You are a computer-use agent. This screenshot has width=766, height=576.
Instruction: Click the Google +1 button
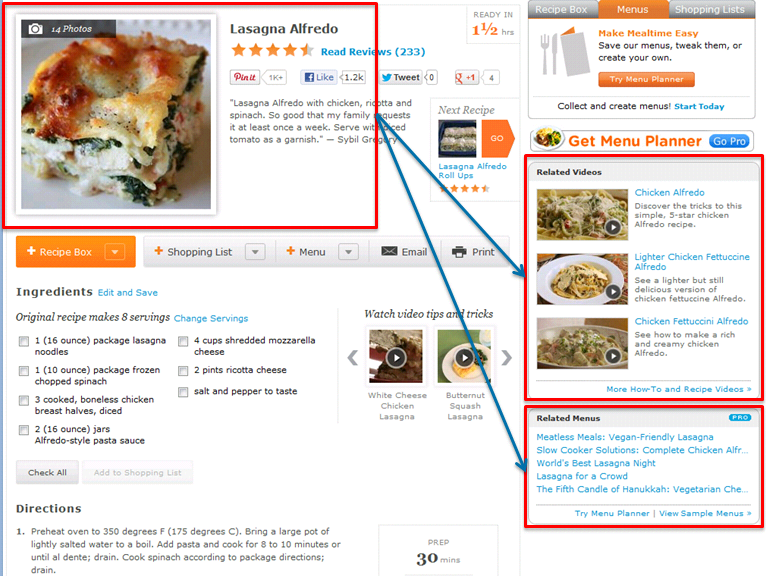pyautogui.click(x=467, y=77)
